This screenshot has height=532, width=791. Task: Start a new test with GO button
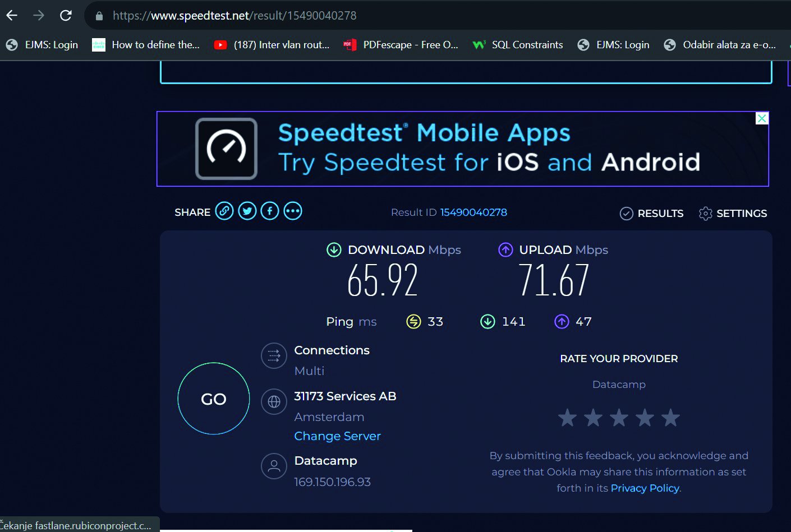214,399
